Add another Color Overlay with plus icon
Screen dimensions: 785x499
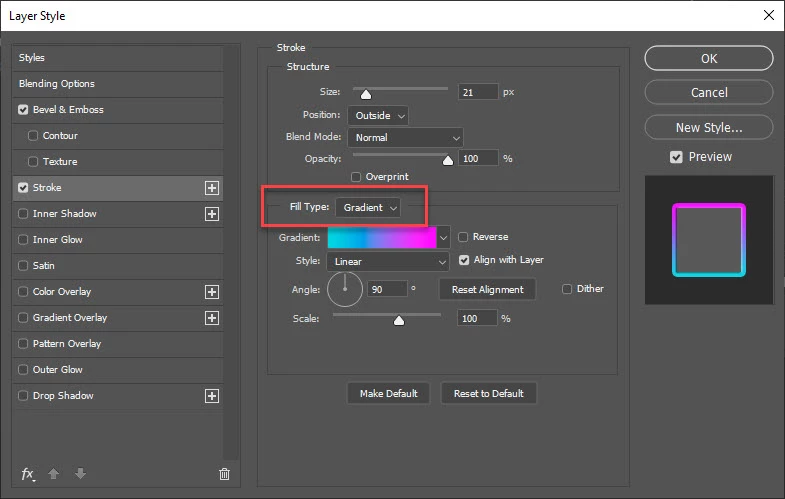[x=212, y=292]
